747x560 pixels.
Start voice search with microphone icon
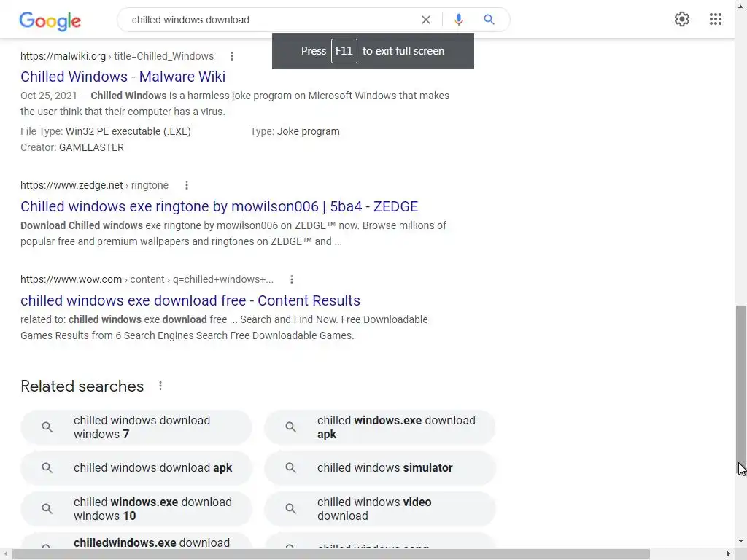pos(458,20)
